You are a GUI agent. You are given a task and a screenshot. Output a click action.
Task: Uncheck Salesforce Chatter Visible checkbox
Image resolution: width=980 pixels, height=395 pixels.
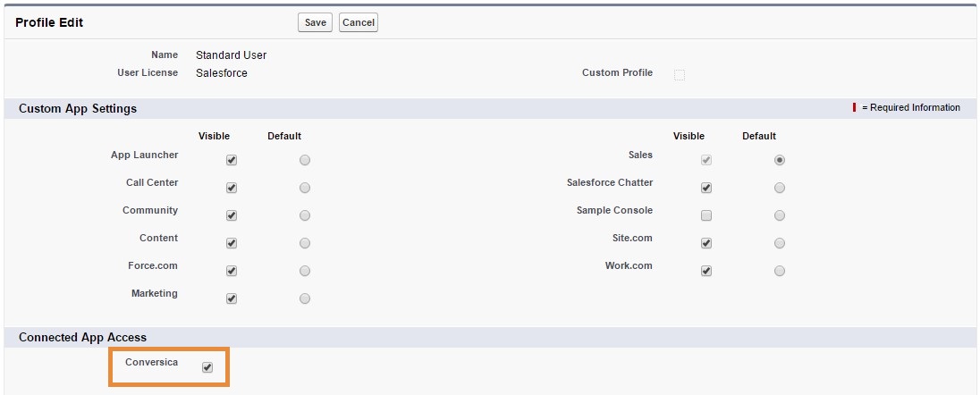click(706, 188)
